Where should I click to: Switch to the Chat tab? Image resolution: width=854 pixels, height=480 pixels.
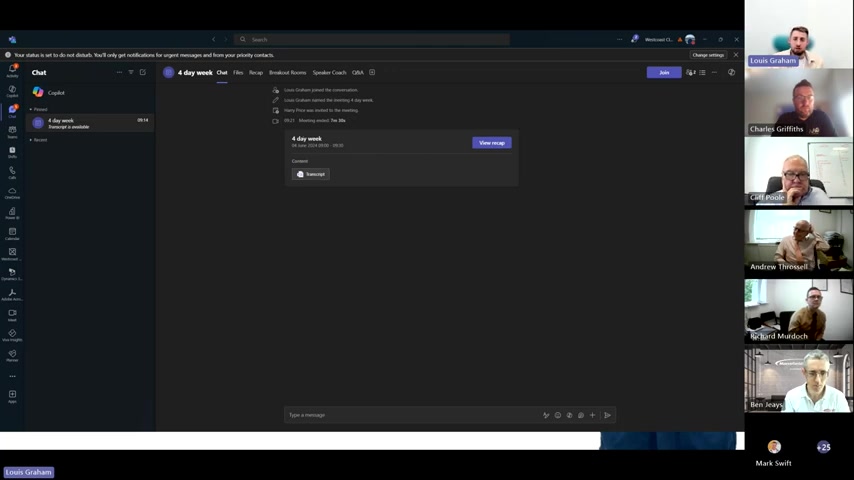[x=222, y=72]
